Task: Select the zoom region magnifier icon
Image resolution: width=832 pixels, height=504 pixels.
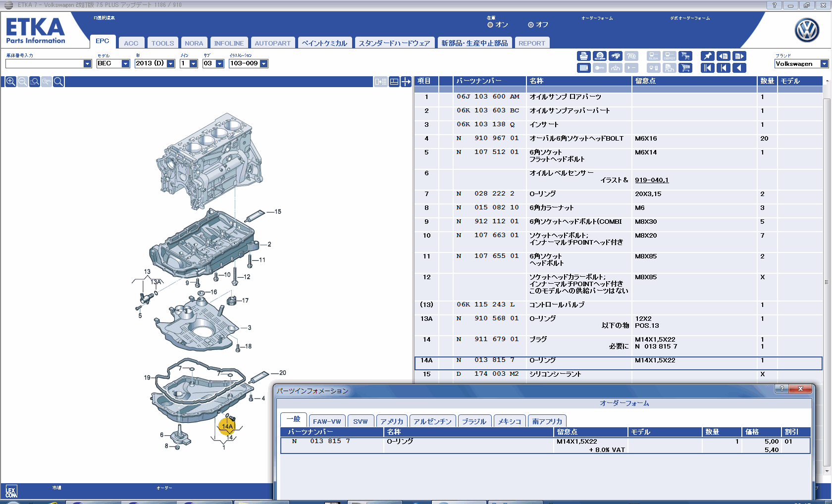Action: click(35, 82)
